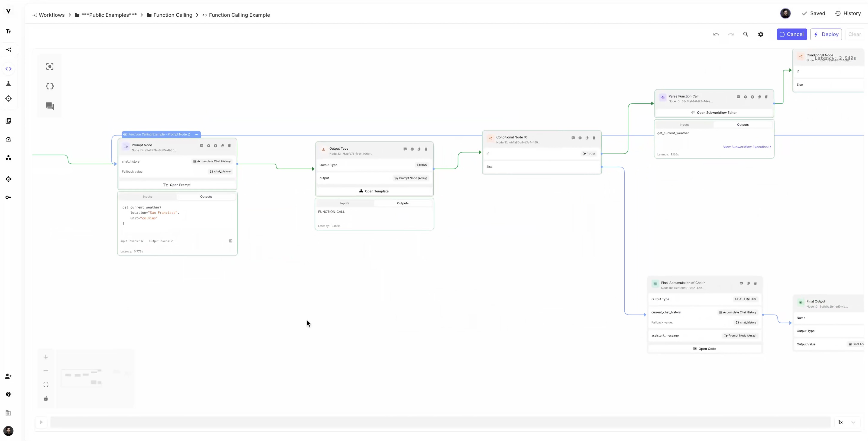Toggle the canvas lock icon

[x=46, y=398]
